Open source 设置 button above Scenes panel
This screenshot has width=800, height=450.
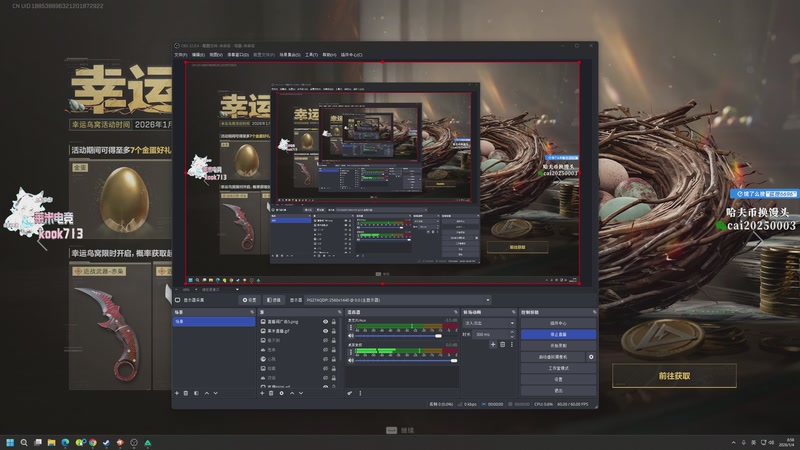tap(249, 300)
